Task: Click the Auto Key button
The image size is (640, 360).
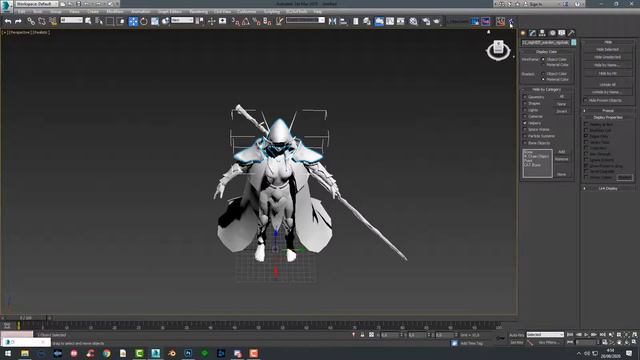Action: 517,335
